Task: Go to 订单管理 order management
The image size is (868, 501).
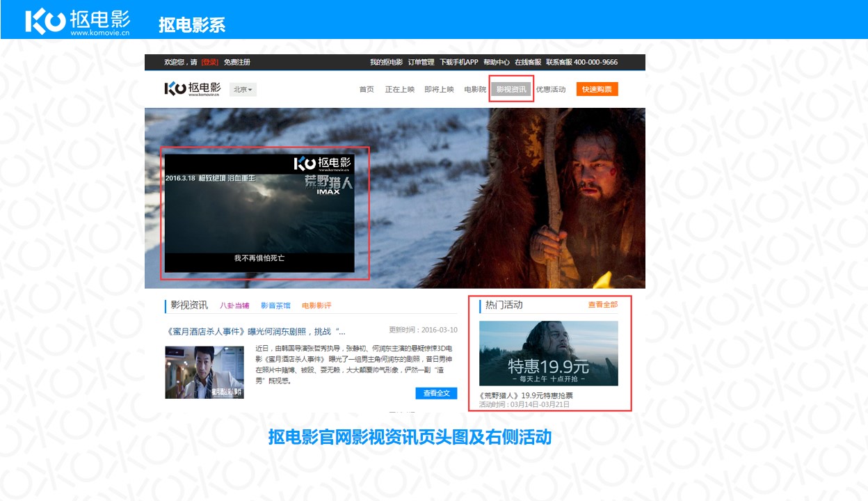Action: tap(421, 62)
